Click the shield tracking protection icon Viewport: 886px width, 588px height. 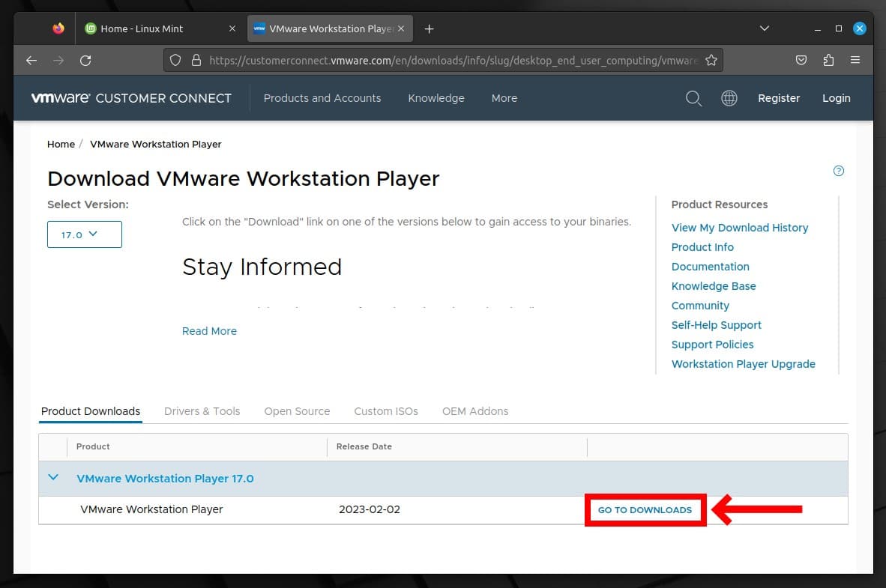tap(175, 60)
